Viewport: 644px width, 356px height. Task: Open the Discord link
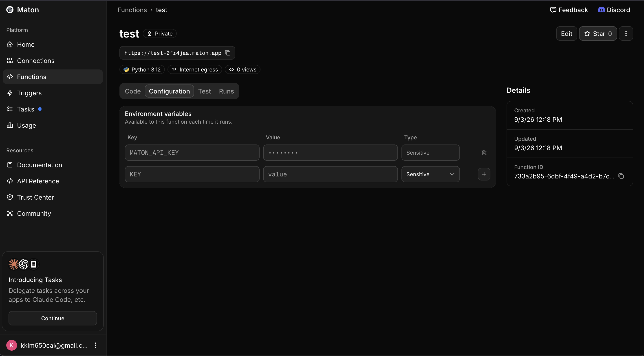click(614, 10)
